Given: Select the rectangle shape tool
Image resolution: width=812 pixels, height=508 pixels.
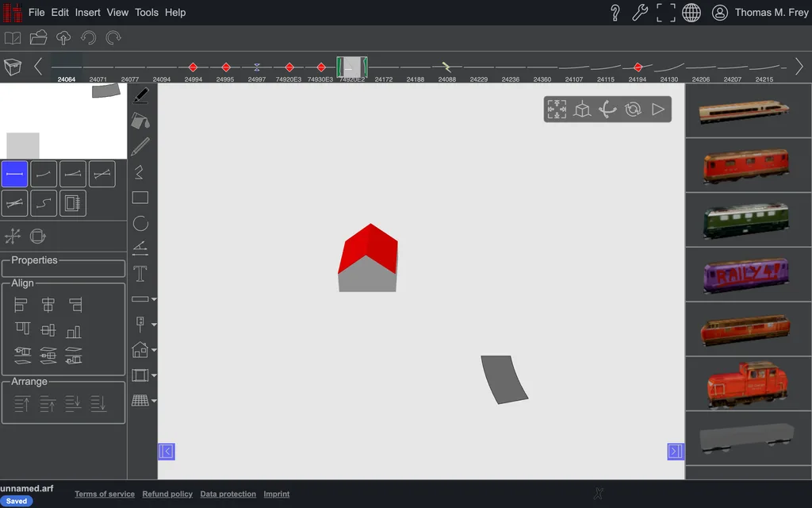Looking at the screenshot, I should (x=140, y=198).
